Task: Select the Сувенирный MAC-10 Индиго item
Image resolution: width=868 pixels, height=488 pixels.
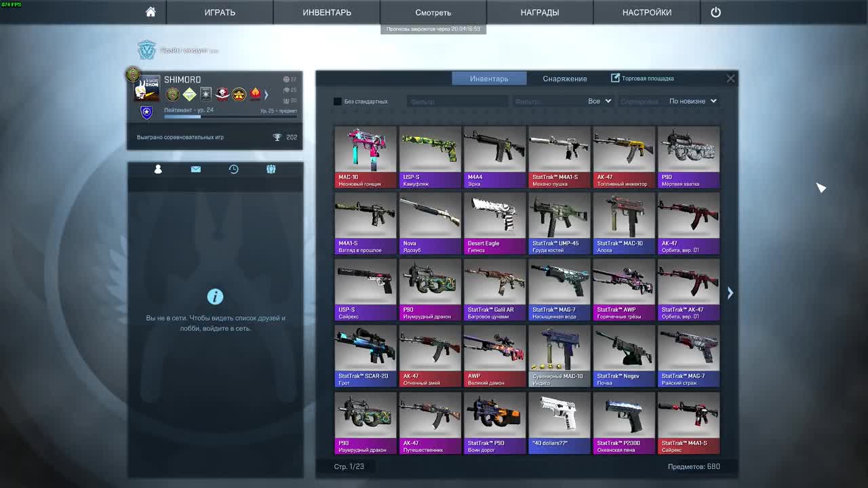Action: tap(559, 357)
